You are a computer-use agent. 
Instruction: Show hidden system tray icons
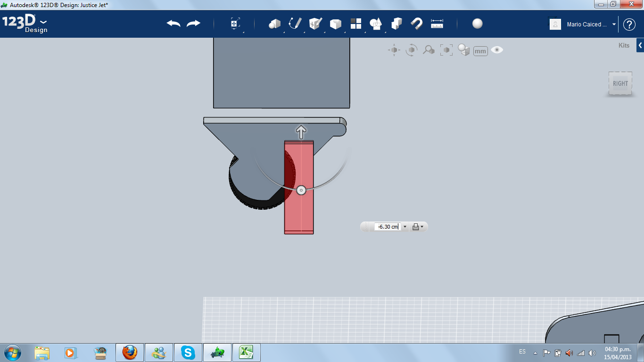point(535,353)
